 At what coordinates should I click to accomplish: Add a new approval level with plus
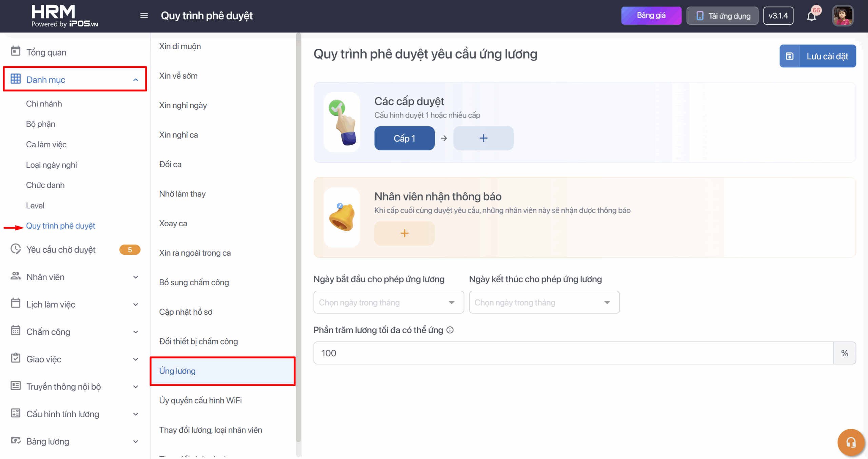click(x=483, y=138)
